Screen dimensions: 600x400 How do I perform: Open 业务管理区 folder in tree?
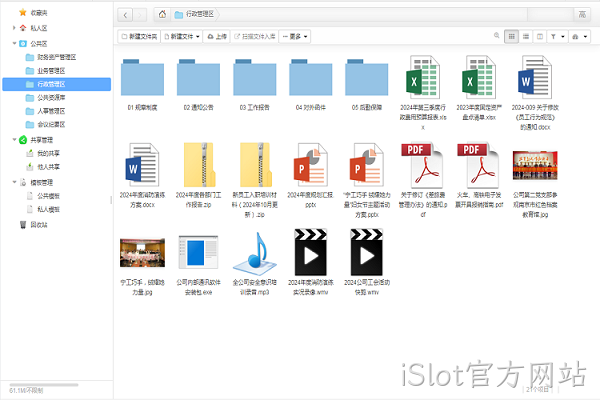tap(46, 71)
